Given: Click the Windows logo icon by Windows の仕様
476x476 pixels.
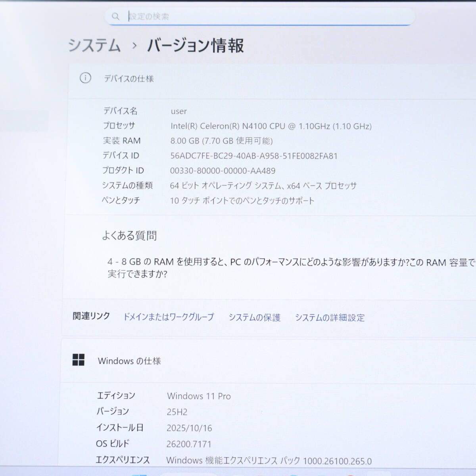Looking at the screenshot, I should [x=79, y=360].
